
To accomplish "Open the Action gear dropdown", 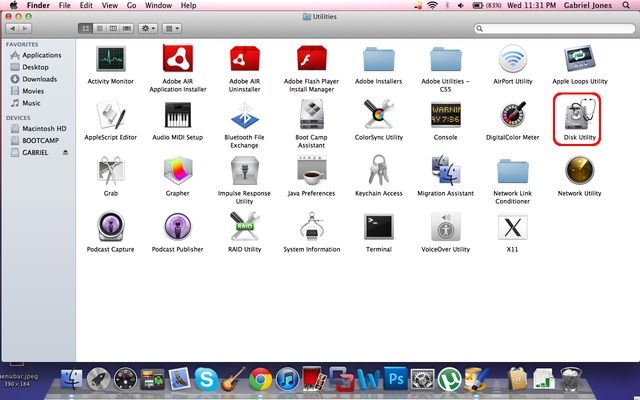I will pyautogui.click(x=148, y=28).
